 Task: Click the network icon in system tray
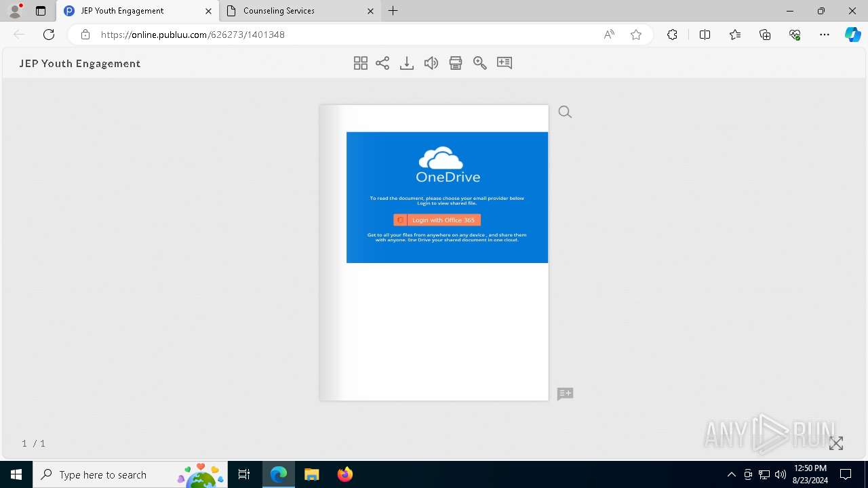tap(764, 474)
